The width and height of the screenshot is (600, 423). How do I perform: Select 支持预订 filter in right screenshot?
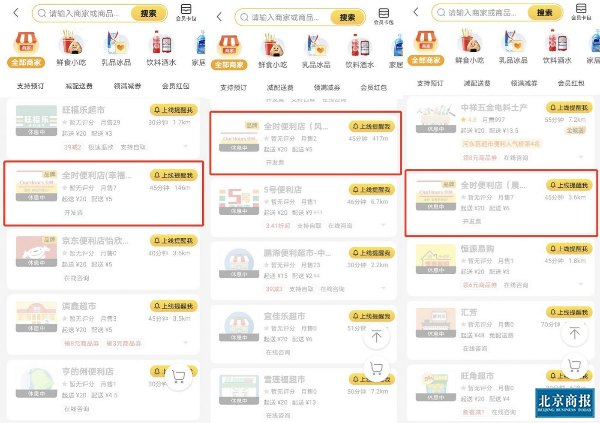(430, 83)
